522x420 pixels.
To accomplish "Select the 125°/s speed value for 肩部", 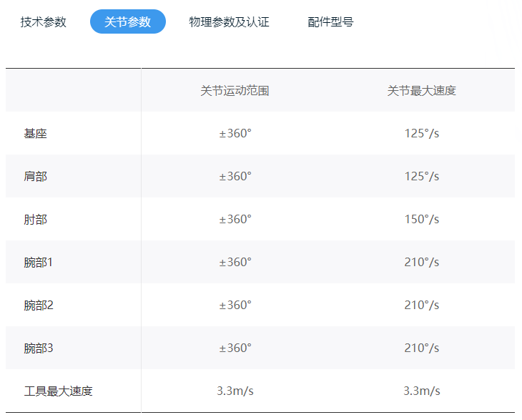I will [x=421, y=177].
